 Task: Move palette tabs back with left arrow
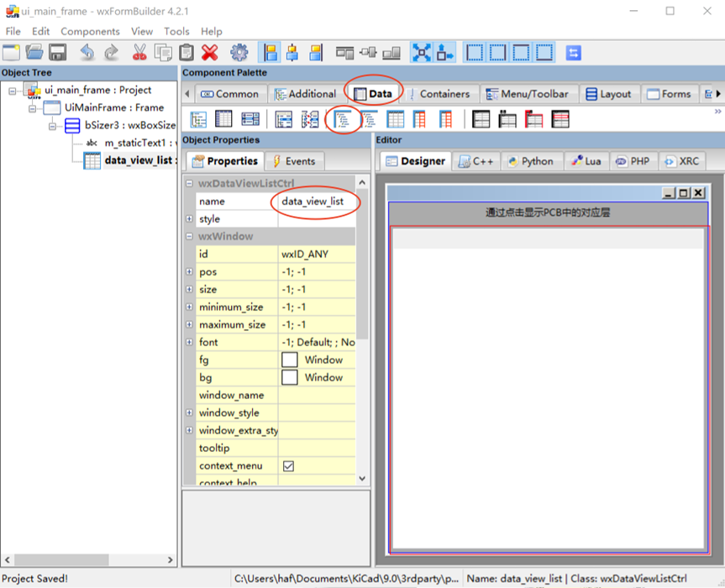tap(187, 94)
